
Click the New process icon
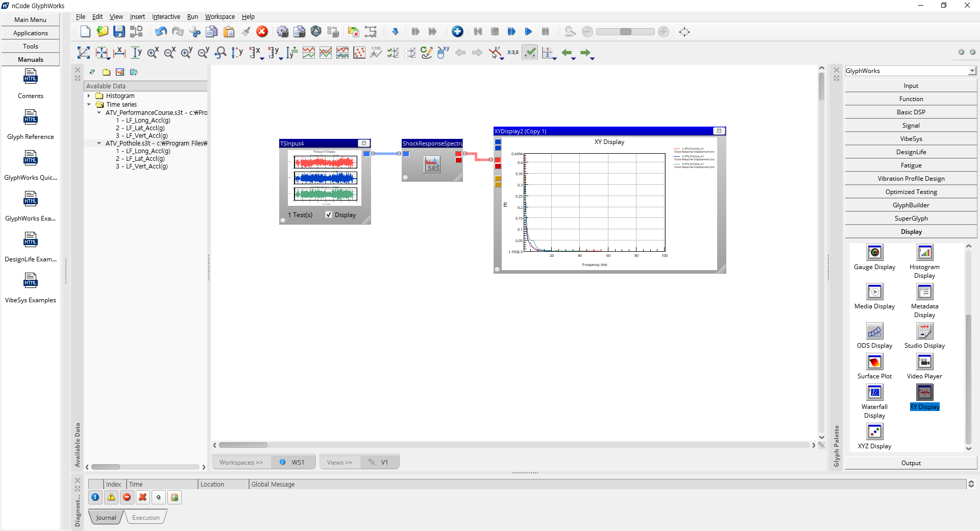85,32
